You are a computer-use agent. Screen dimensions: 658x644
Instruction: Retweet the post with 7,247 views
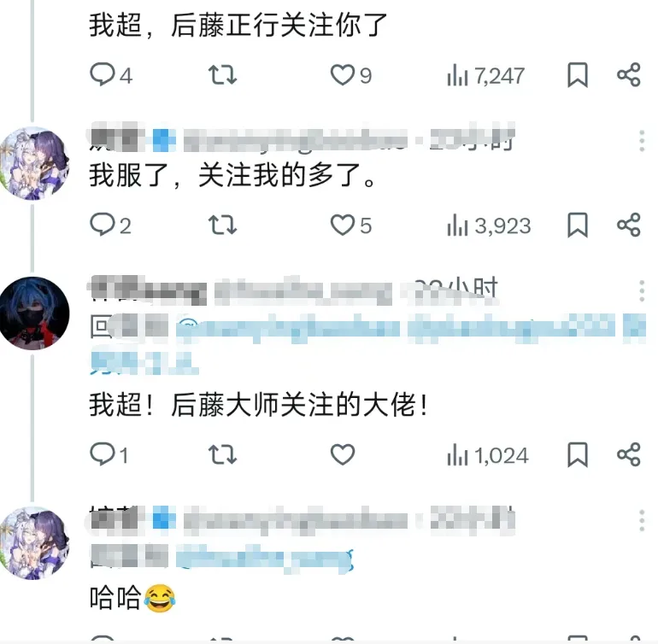point(222,75)
